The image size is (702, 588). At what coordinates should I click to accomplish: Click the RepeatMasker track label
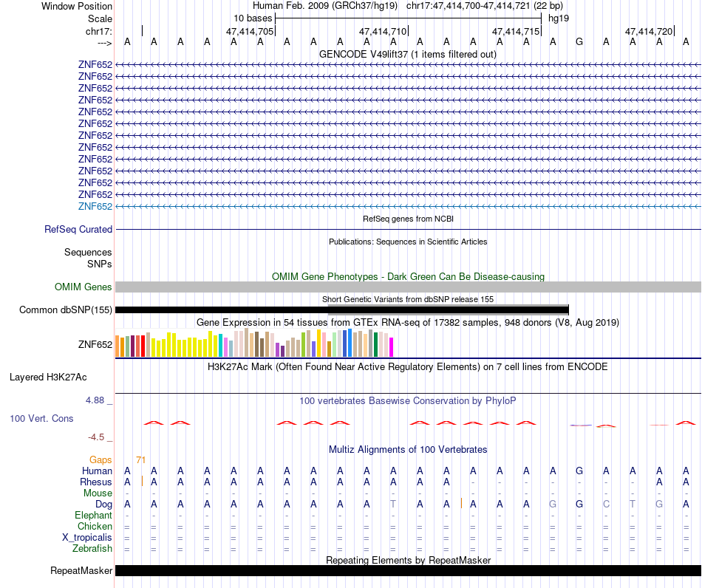[x=81, y=570]
